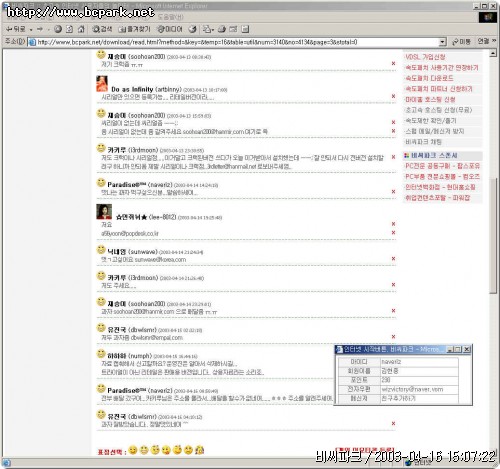Open the 인터넷백화점 현대홈쇼핑 sponsor link
Image resolution: width=500 pixels, height=469 pixels.
(440, 187)
